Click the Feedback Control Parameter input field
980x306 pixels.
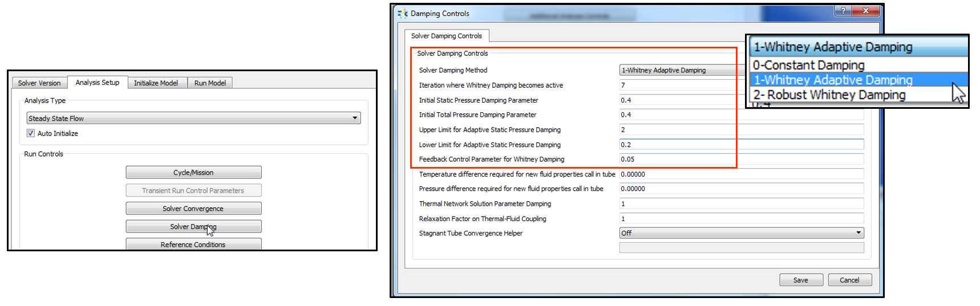pyautogui.click(x=741, y=160)
